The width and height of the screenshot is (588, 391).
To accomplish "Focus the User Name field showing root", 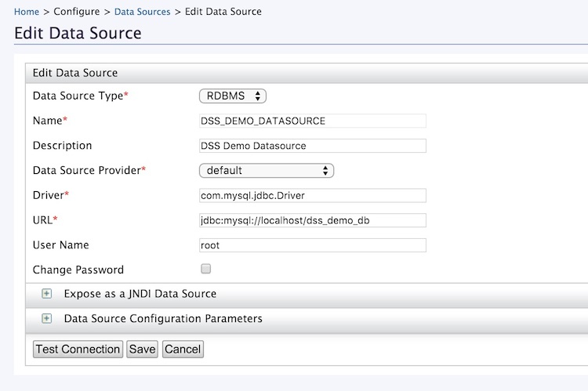I will coord(312,245).
